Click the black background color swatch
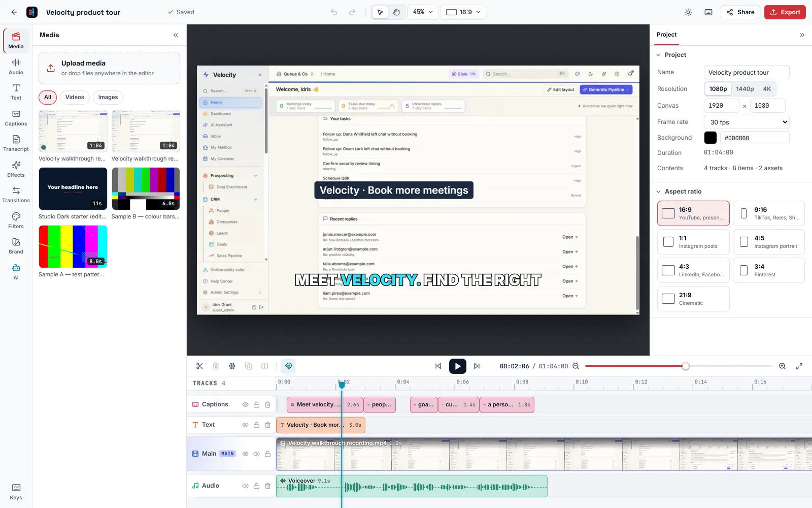 [710, 138]
